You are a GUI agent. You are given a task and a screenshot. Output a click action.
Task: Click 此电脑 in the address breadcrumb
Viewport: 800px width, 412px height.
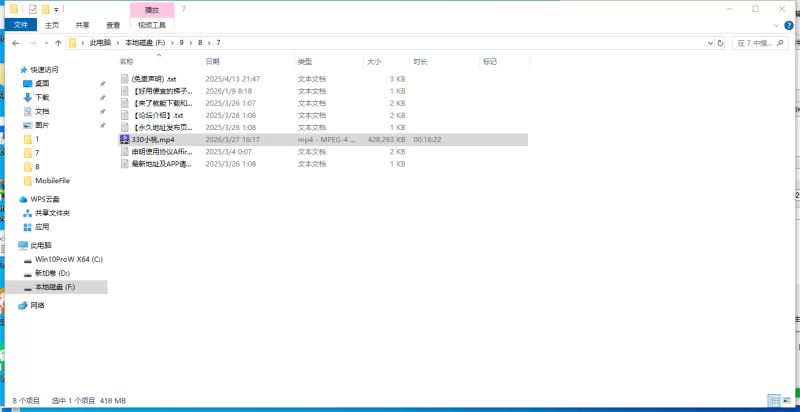101,43
